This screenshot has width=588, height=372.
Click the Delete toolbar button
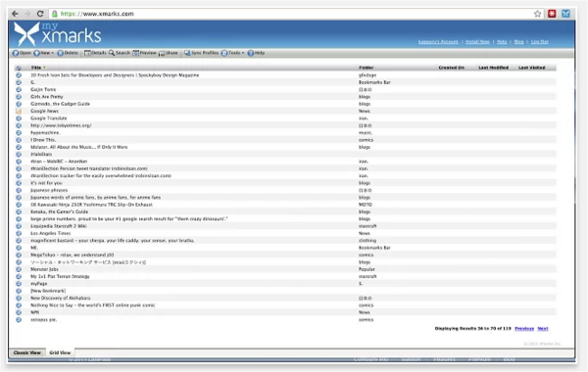(x=68, y=53)
